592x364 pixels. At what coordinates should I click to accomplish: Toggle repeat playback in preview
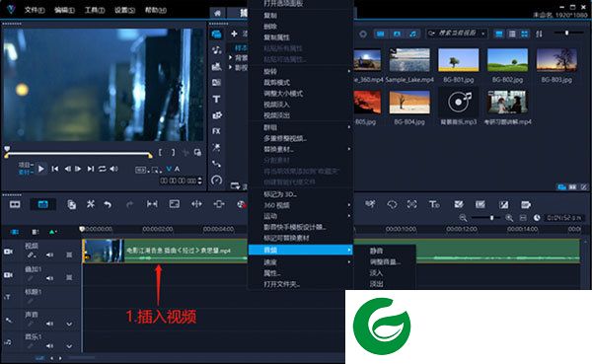[102, 169]
